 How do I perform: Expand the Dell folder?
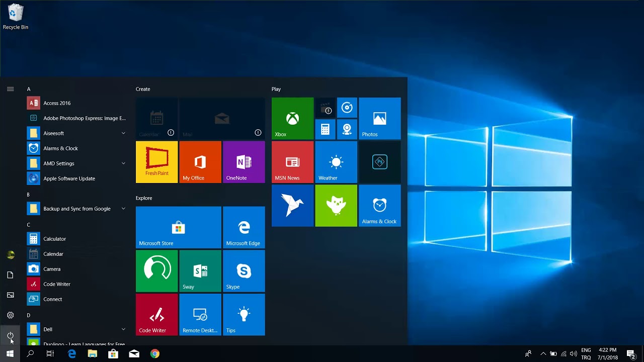point(76,329)
